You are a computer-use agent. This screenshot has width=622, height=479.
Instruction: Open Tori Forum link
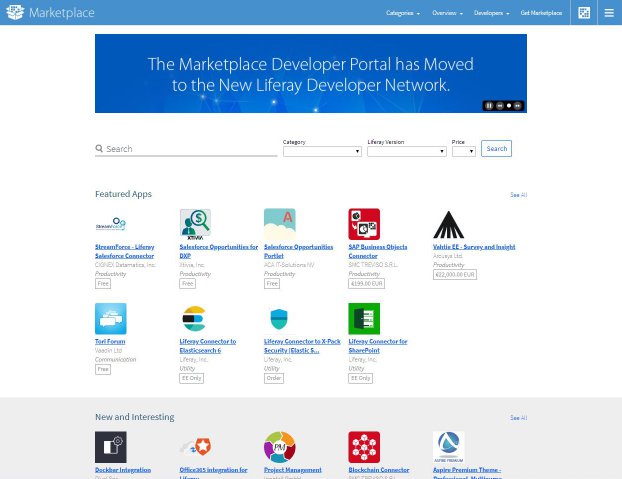(110, 341)
